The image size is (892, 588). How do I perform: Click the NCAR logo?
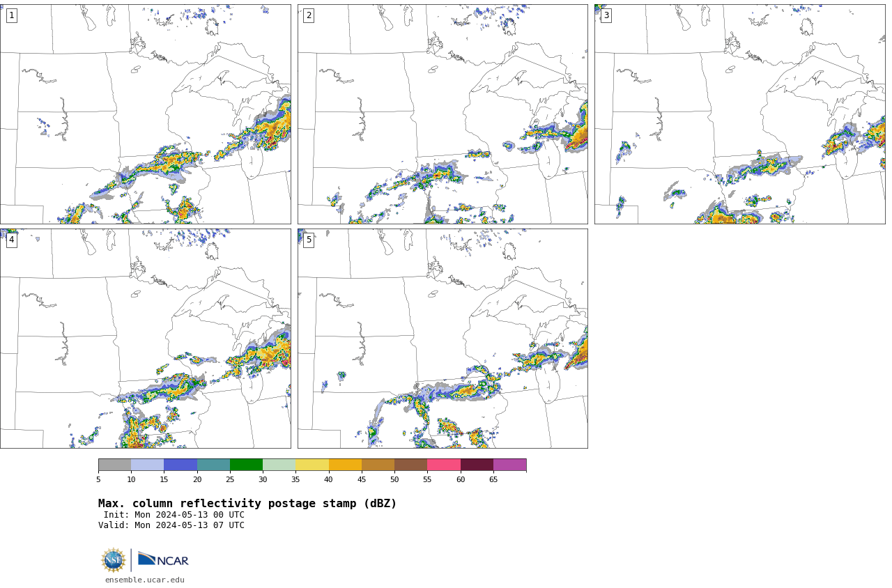point(163,560)
